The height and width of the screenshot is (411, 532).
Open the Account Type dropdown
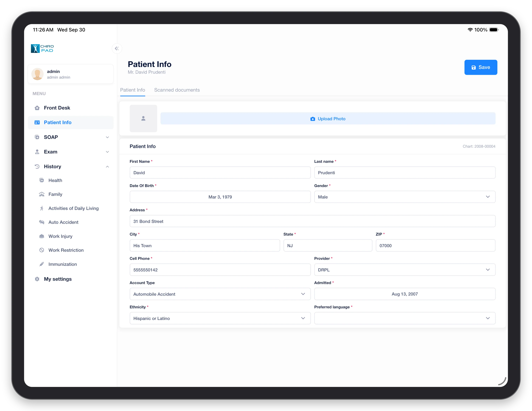(x=220, y=294)
